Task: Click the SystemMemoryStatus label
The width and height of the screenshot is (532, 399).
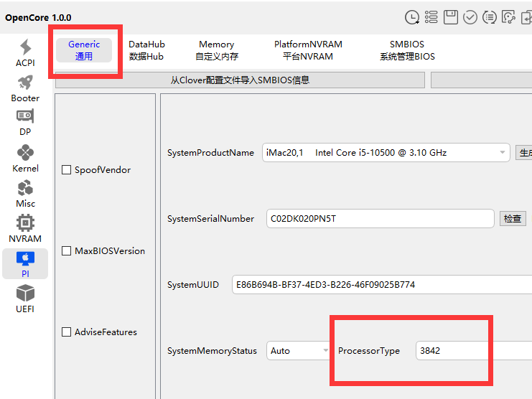Action: tap(212, 351)
